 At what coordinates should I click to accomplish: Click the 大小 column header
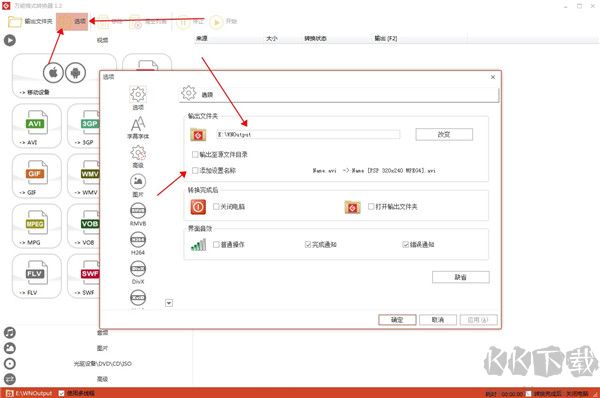point(272,38)
